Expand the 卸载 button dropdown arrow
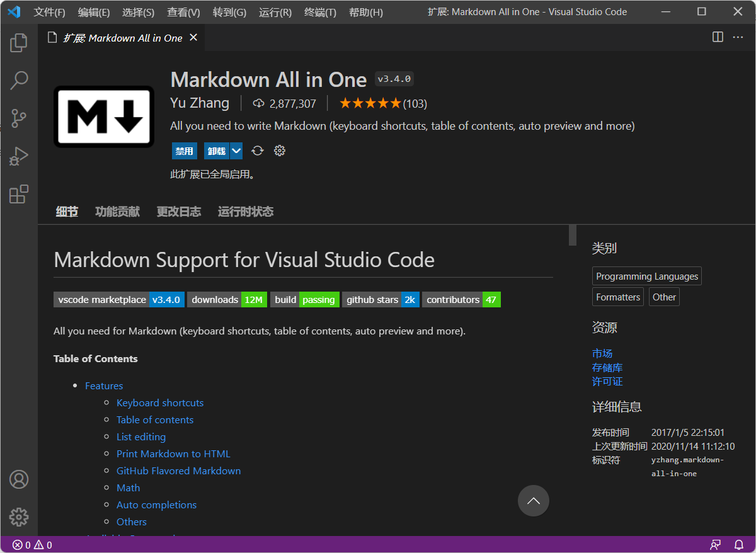 coord(236,151)
